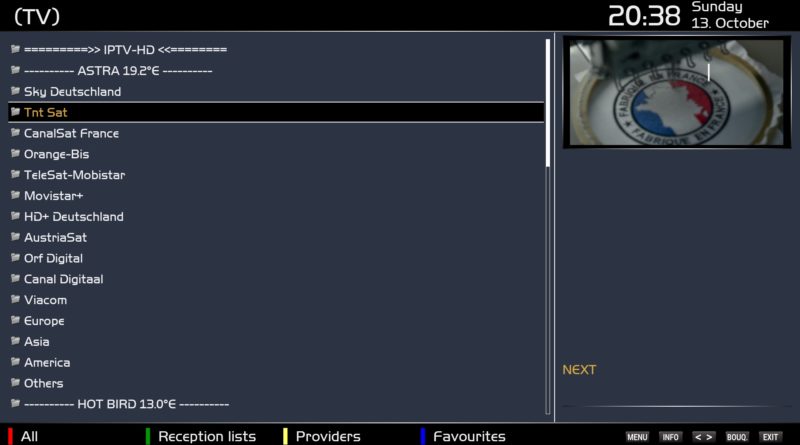The height and width of the screenshot is (445, 800).
Task: Click the MENU key button
Action: point(637,437)
